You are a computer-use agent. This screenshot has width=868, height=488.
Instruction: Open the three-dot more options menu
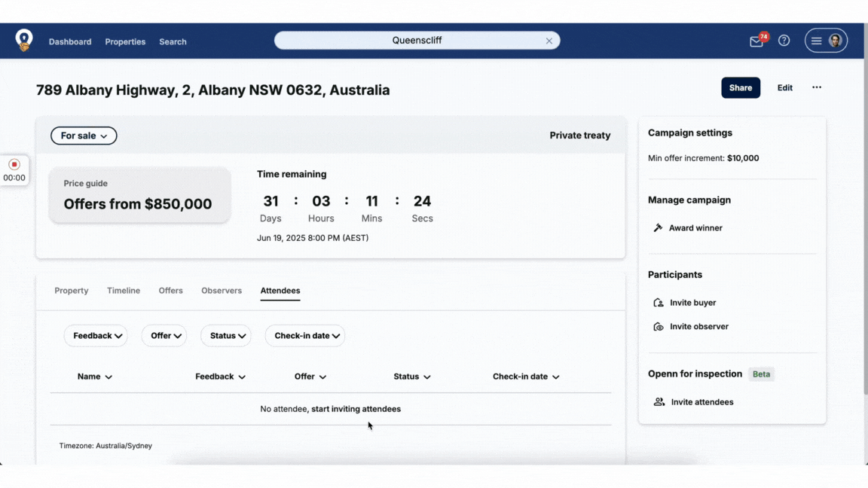pos(816,88)
